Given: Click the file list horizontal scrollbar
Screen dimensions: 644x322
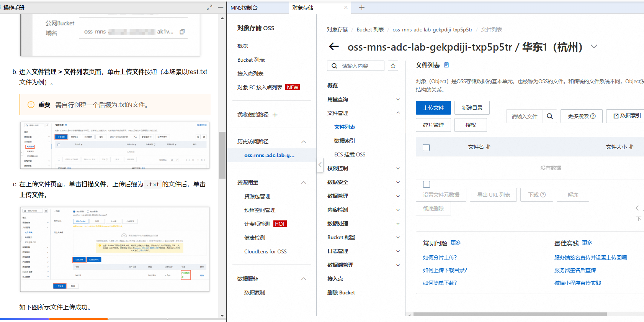Looking at the screenshot, I should (510, 314).
